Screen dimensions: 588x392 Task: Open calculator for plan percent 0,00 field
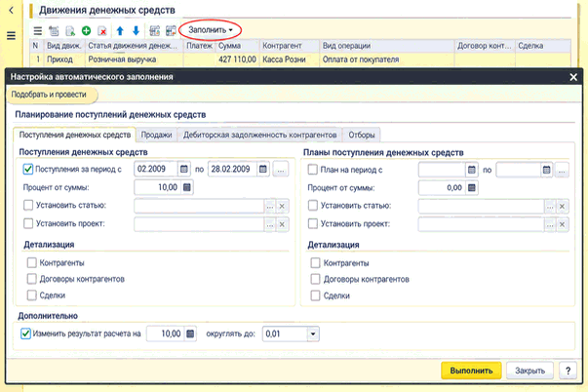pyautogui.click(x=471, y=187)
